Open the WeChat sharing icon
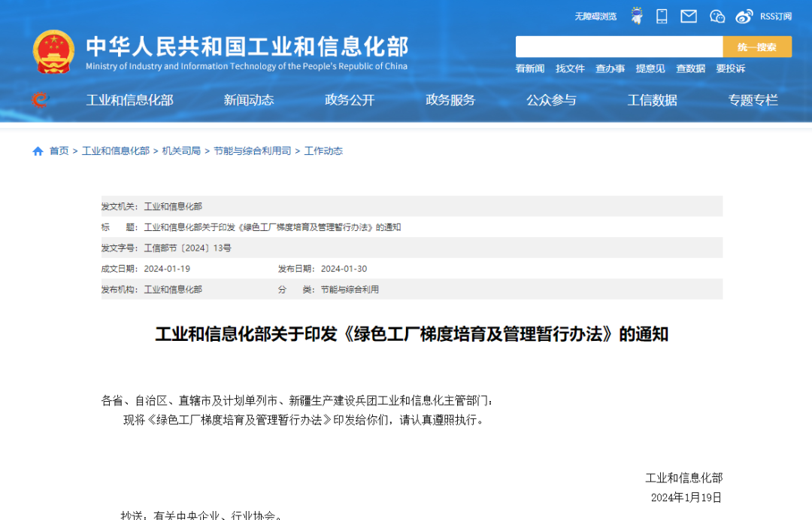Image resolution: width=812 pixels, height=520 pixels. (x=717, y=16)
